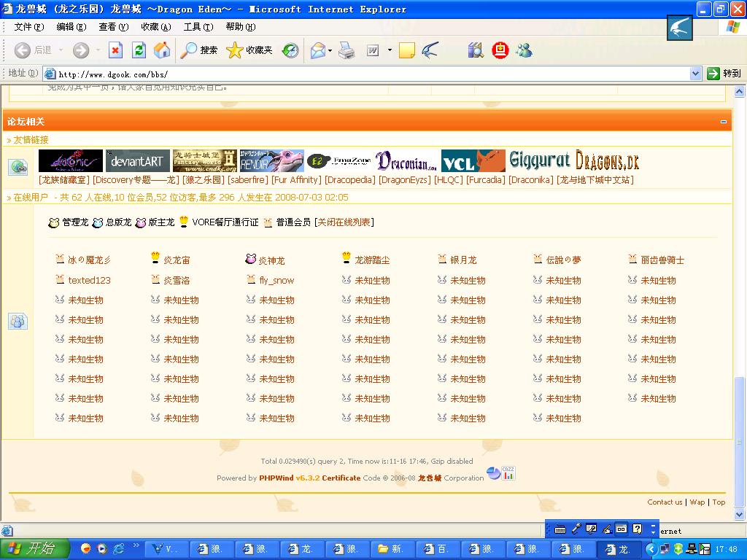Click the Windows 开始 Start button
This screenshot has width=747, height=560.
point(35,549)
